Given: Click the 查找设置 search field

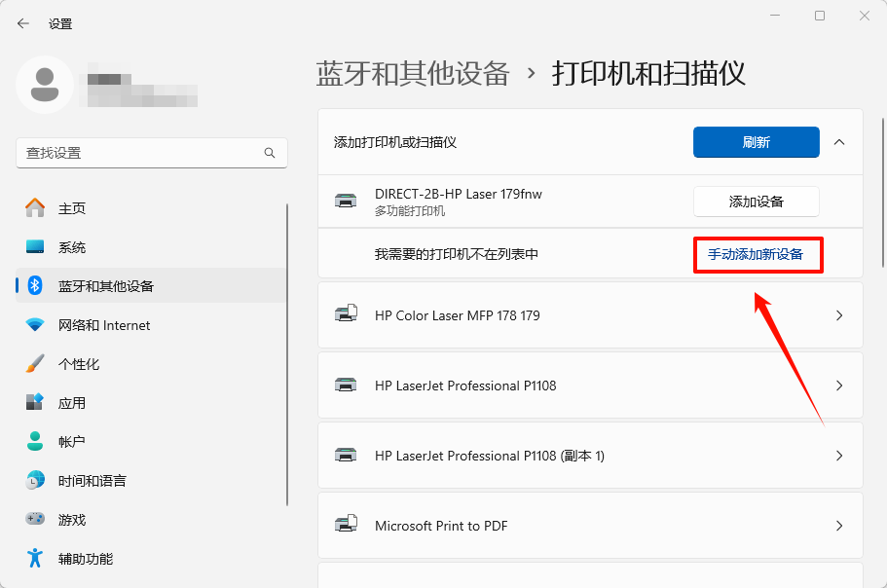Looking at the screenshot, I should 141,153.
